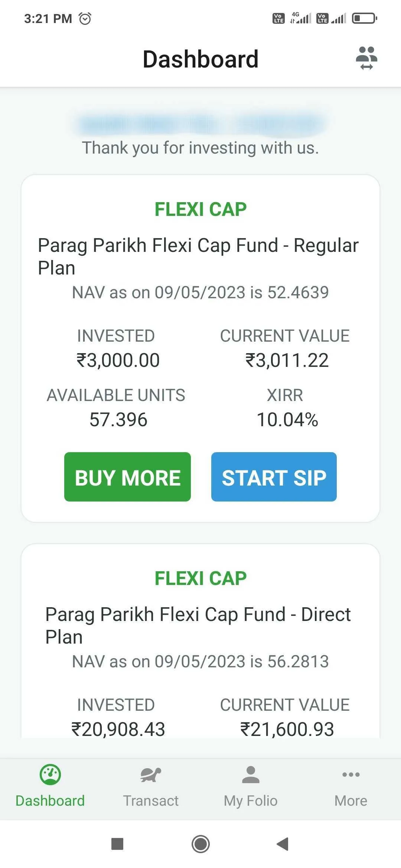
Task: Select the Dashboard tab label
Action: [50, 801]
